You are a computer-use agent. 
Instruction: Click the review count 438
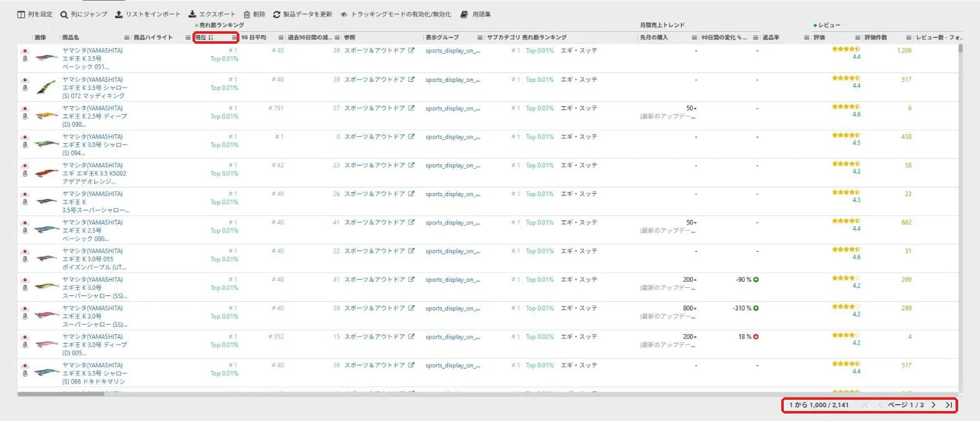[906, 137]
